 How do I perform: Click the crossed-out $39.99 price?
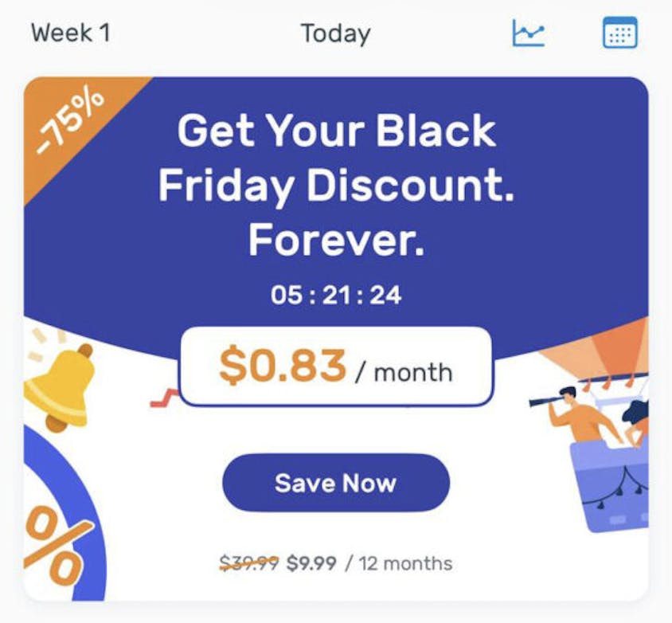click(x=249, y=564)
